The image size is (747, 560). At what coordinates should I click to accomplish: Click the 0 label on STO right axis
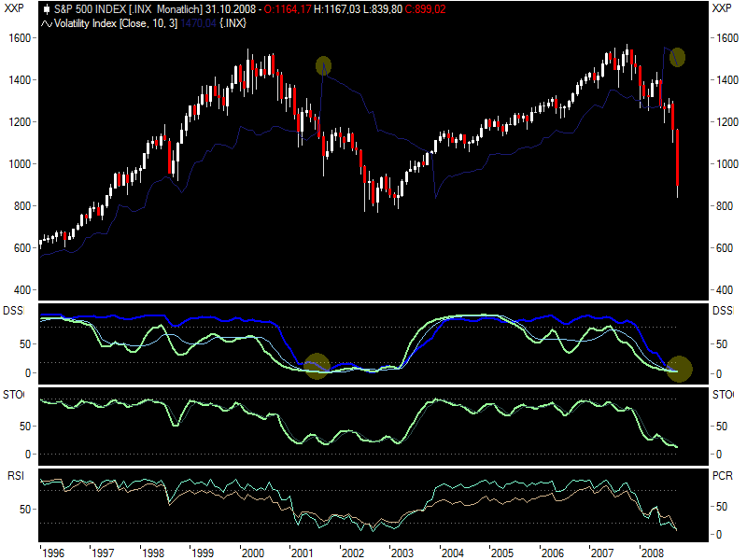click(x=719, y=455)
